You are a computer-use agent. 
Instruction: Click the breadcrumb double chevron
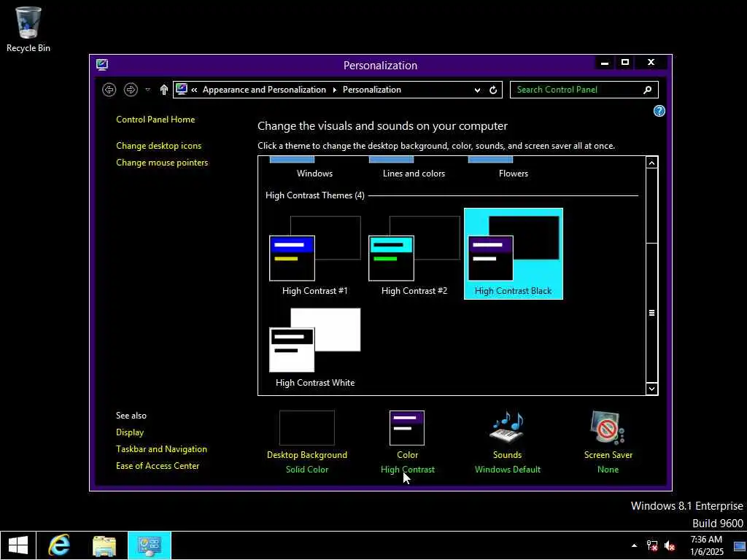(194, 90)
